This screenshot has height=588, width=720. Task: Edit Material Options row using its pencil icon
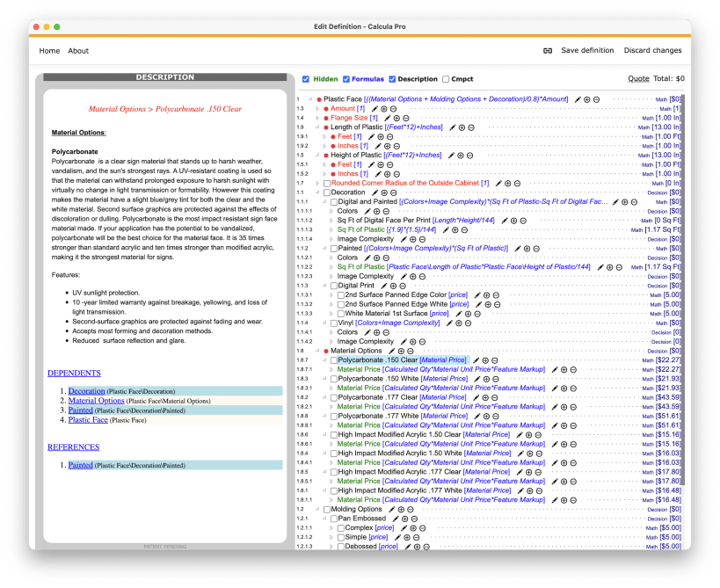[x=392, y=352]
